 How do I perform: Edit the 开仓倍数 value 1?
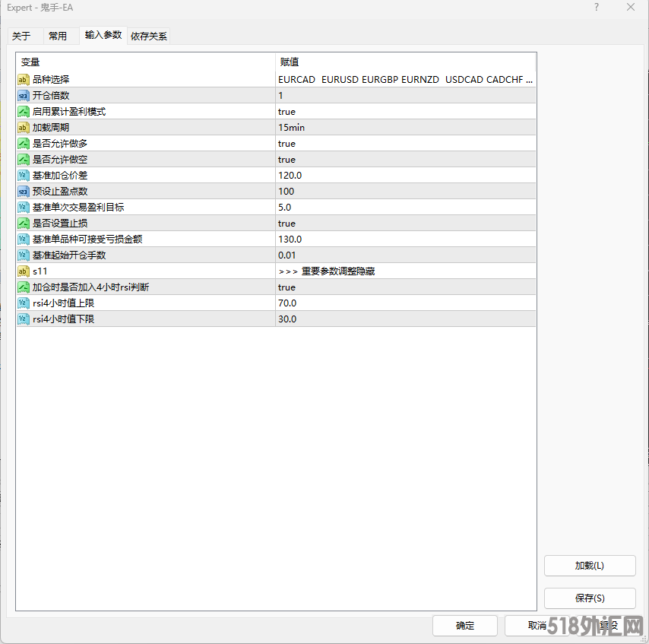(x=406, y=96)
